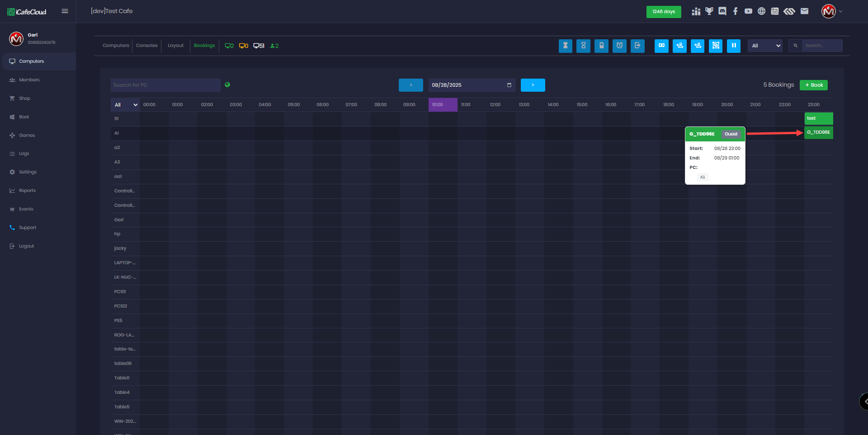Open the Discord chat icon
The image size is (868, 435).
(x=722, y=11)
